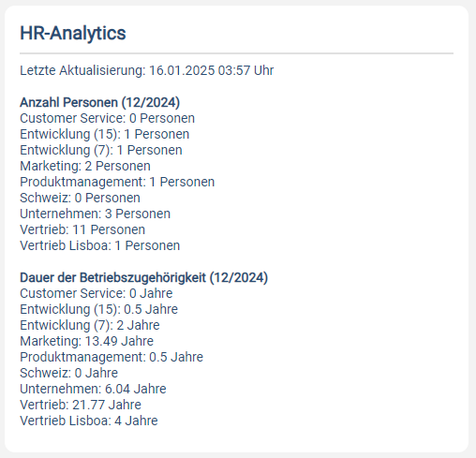Select Unternehmen: 6.04 Jahre line

coord(93,389)
